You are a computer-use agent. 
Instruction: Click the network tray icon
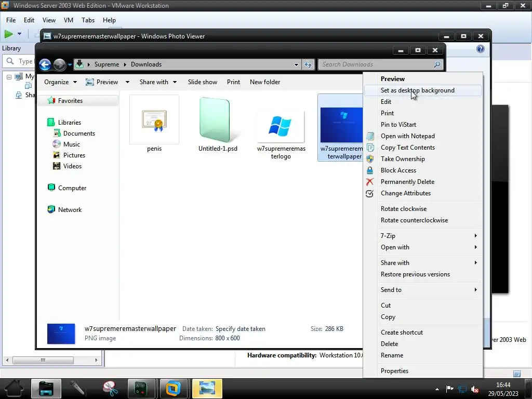tap(462, 389)
